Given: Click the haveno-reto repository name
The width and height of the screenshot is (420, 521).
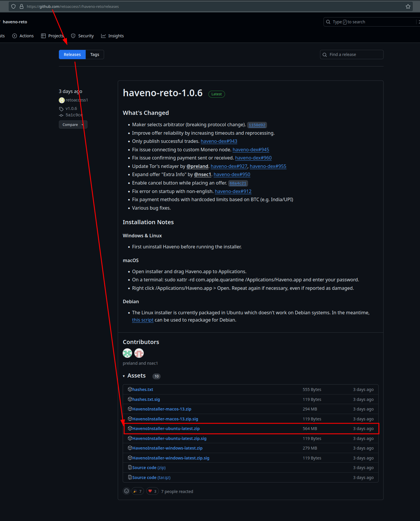Looking at the screenshot, I should 15,22.
